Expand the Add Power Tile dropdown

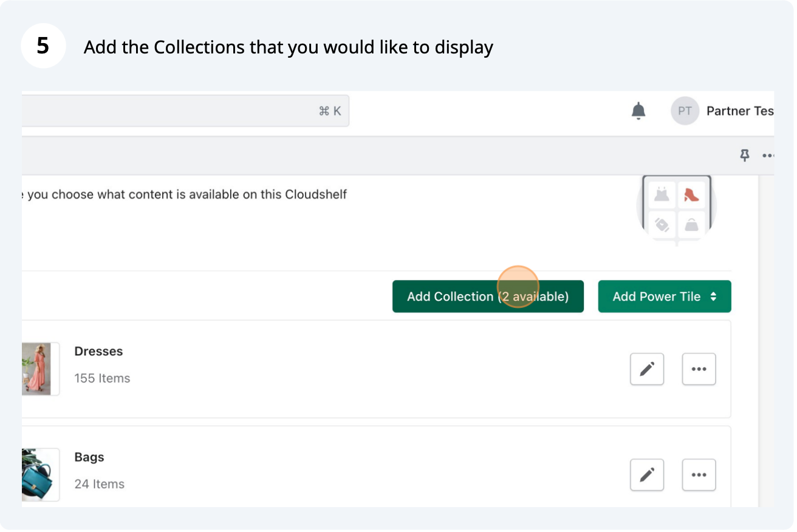pos(664,296)
